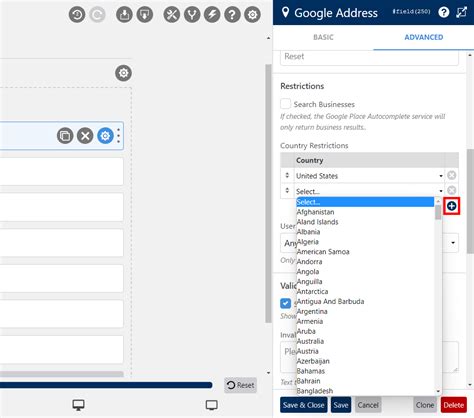The width and height of the screenshot is (474, 418).
Task: Click the field's three-dot drag handle
Action: click(x=119, y=136)
